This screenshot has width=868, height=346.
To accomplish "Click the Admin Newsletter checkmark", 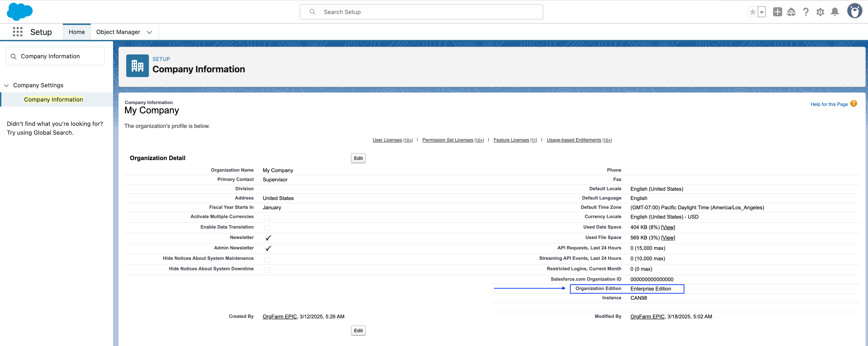I will [268, 249].
